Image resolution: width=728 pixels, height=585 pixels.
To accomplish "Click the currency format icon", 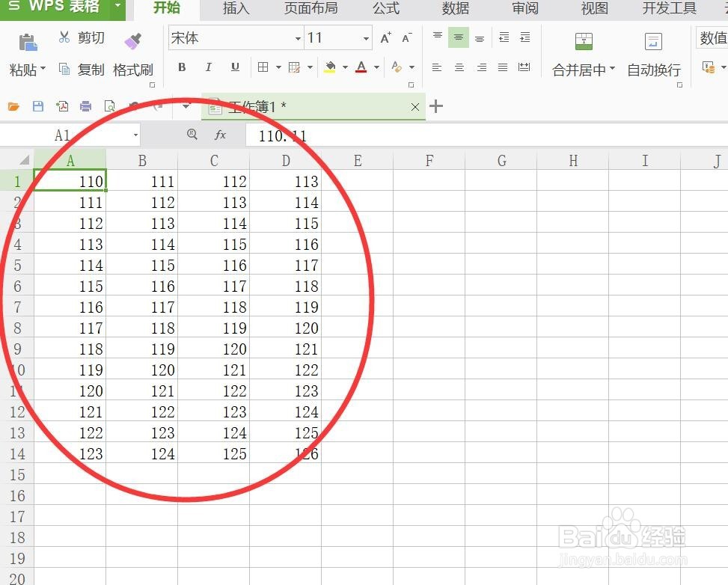I will (x=709, y=68).
